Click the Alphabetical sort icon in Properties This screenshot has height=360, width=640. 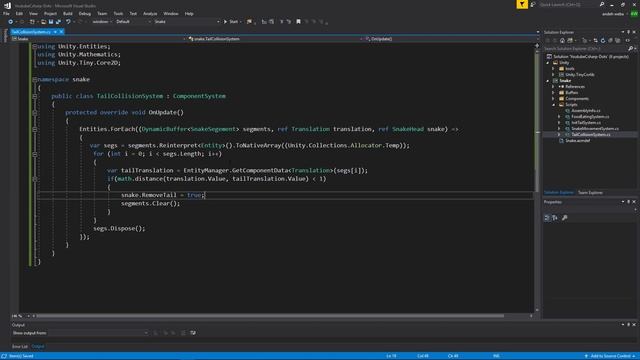coord(555,218)
